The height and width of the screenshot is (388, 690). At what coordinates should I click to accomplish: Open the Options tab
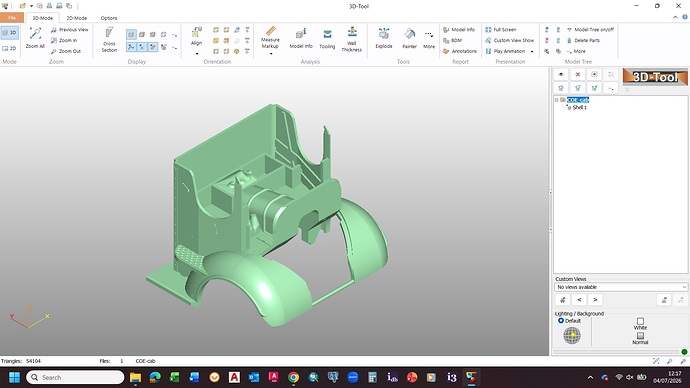pos(109,18)
